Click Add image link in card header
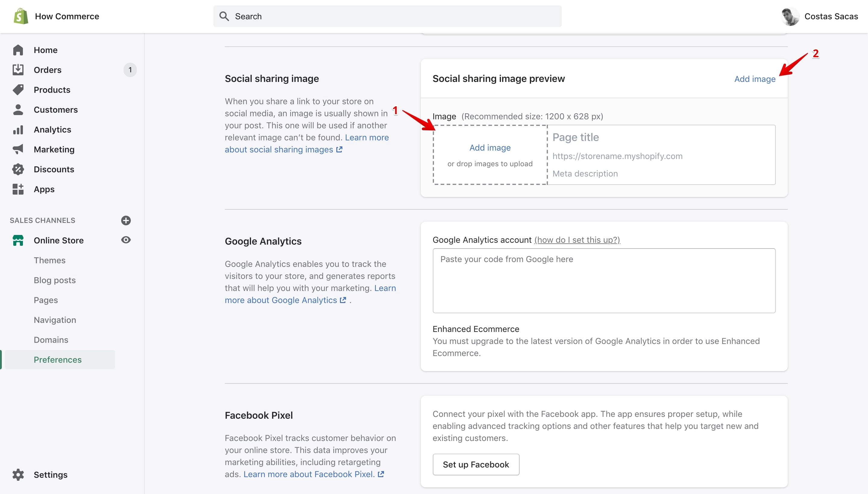The image size is (868, 494). [755, 79]
